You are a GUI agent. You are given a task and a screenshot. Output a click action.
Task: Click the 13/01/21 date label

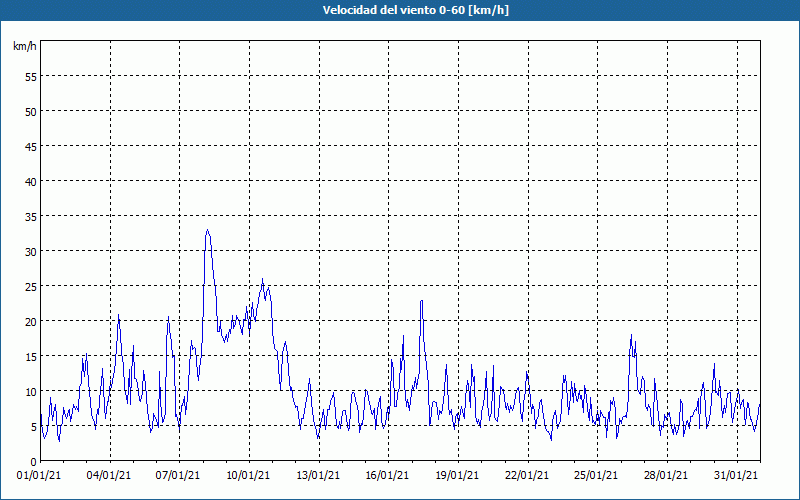click(318, 475)
